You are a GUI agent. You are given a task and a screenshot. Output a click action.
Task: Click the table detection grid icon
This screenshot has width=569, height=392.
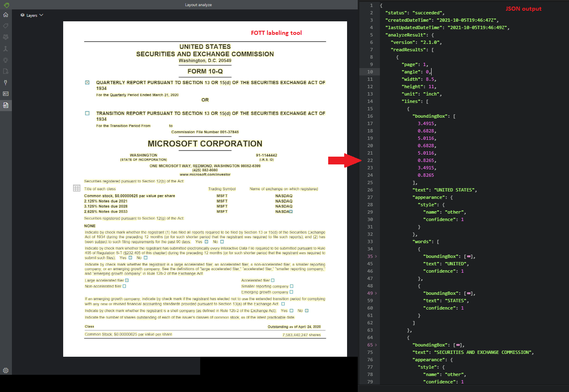coord(77,188)
